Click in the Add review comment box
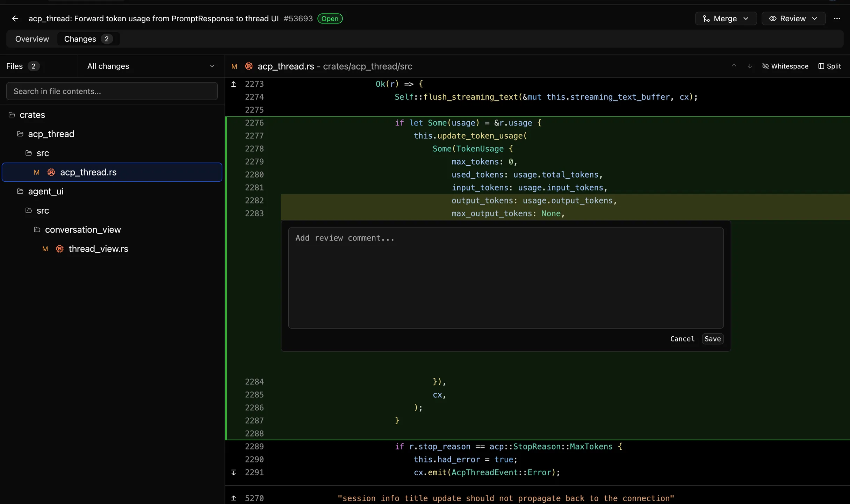 [x=506, y=278]
